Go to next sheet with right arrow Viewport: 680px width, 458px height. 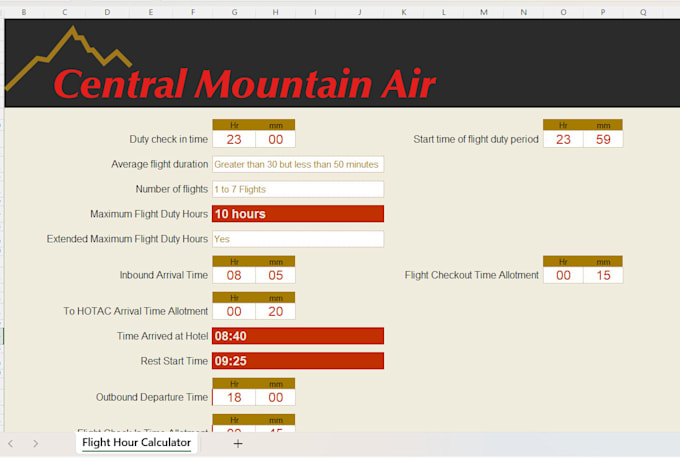click(x=36, y=443)
